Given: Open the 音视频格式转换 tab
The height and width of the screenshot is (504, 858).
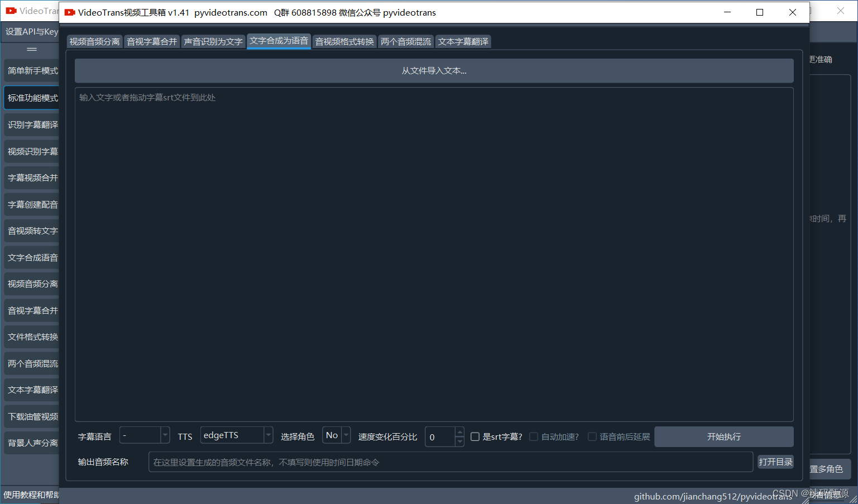Looking at the screenshot, I should point(344,41).
